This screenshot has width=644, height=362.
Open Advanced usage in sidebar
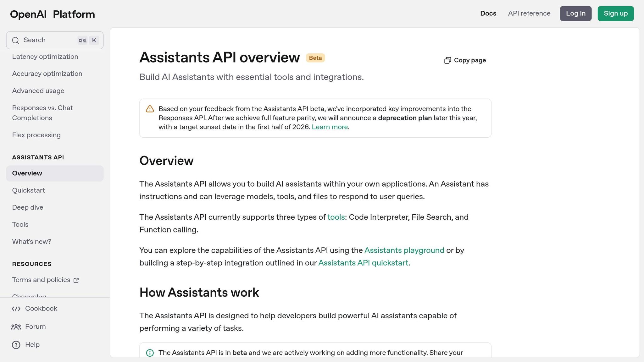(38, 91)
